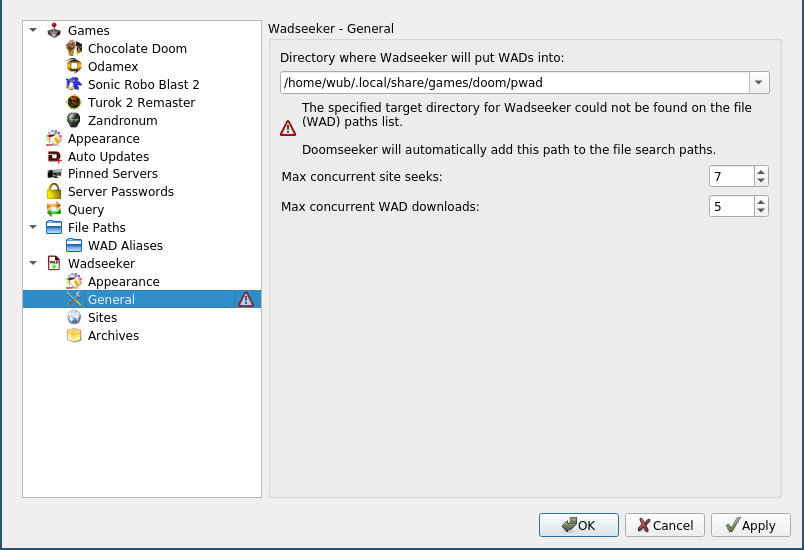Viewport: 804px width, 550px height.
Task: Open the WAD directory dropdown list
Action: click(759, 83)
